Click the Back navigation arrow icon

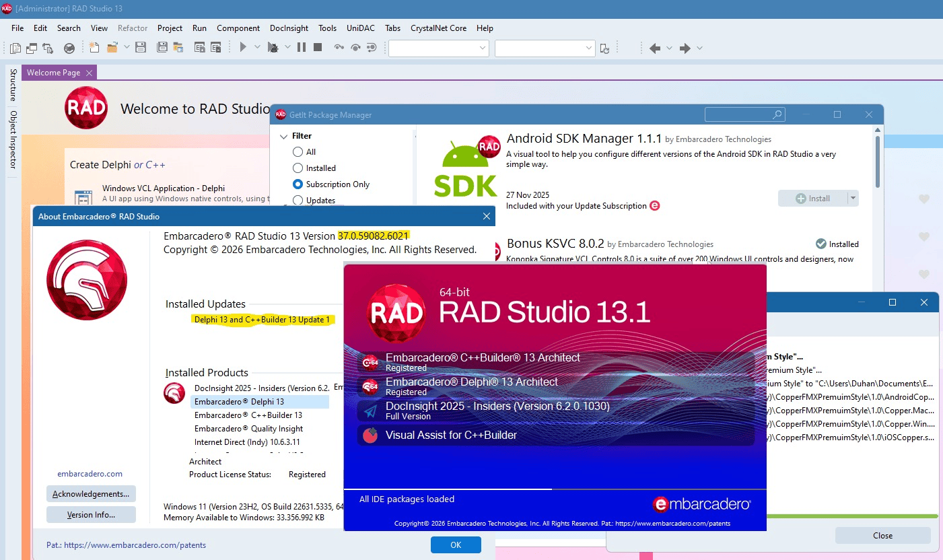click(x=654, y=48)
